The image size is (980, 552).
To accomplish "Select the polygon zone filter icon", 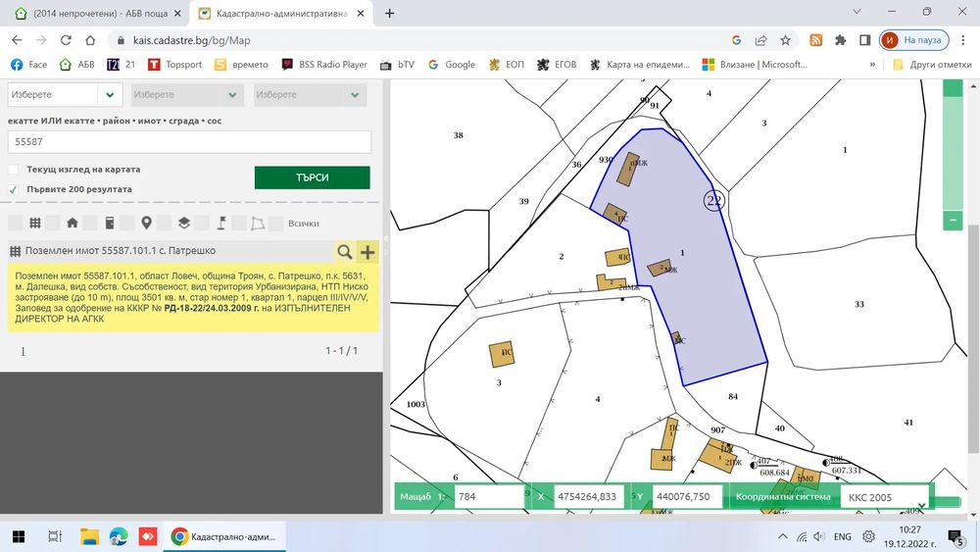I will [259, 224].
